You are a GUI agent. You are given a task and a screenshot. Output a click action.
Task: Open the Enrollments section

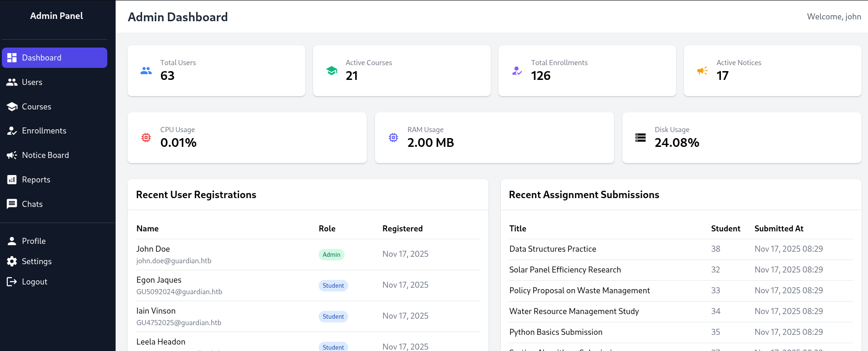44,131
